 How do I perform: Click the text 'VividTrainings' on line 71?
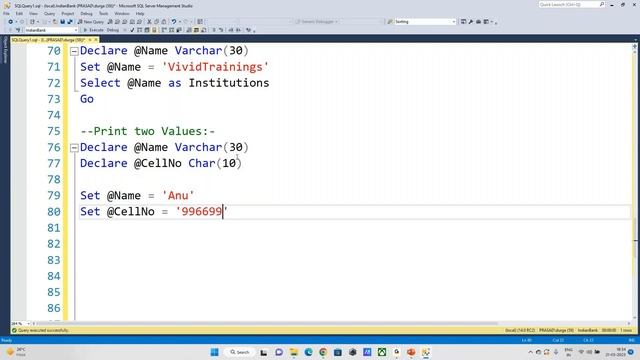coord(215,67)
